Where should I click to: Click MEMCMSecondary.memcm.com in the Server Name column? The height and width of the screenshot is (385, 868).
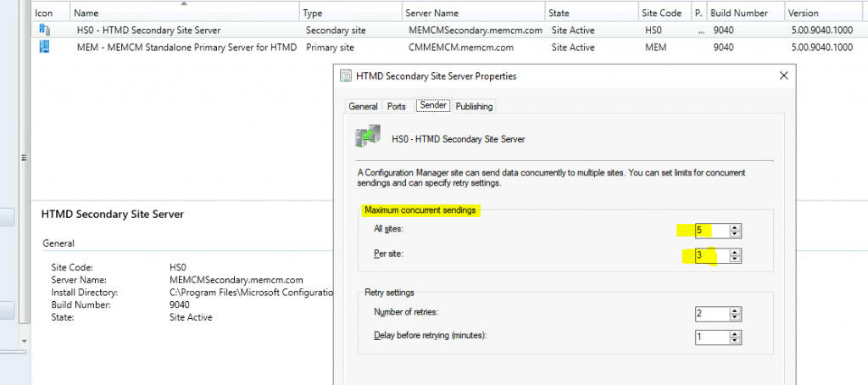476,31
